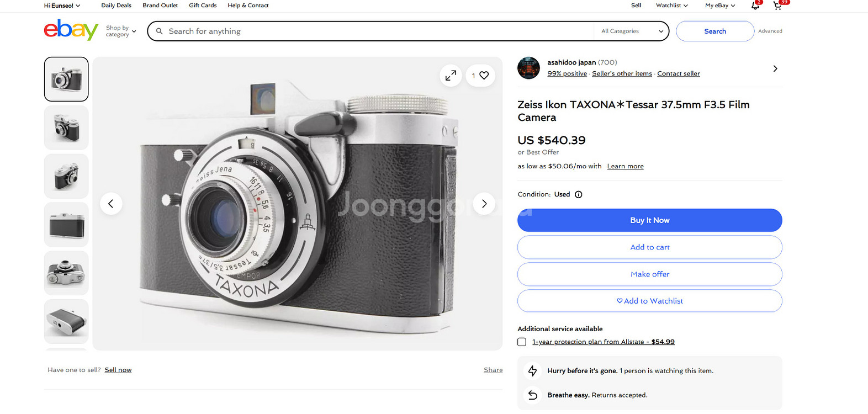Viewport: 868px width, 414px height.
Task: Click the Make offer button
Action: [x=649, y=274]
